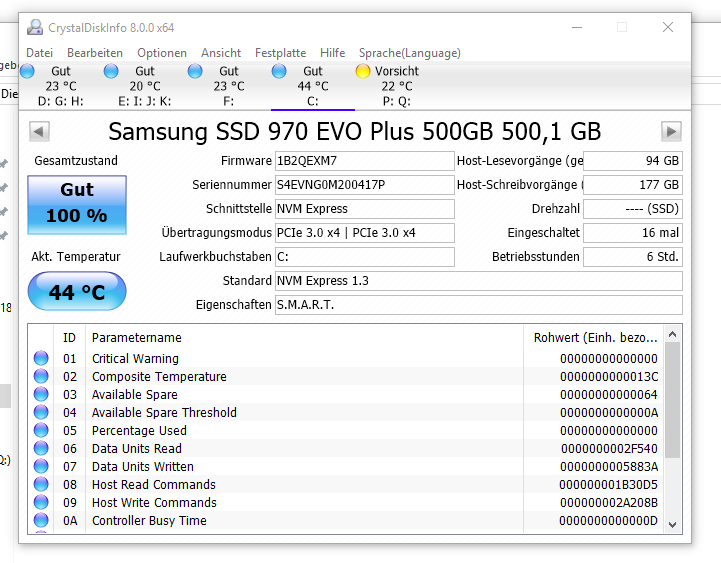Go to previous disk with left arrow
The width and height of the screenshot is (721, 563).
point(39,132)
